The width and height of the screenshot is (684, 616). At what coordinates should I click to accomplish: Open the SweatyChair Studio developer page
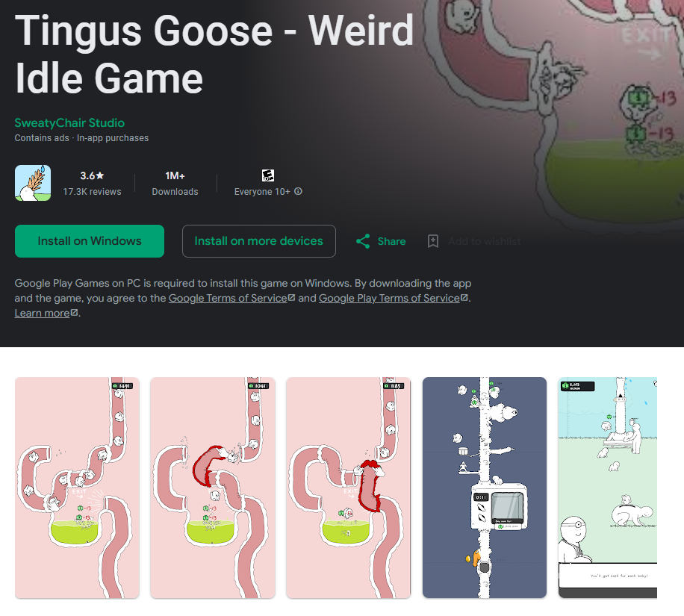point(69,123)
